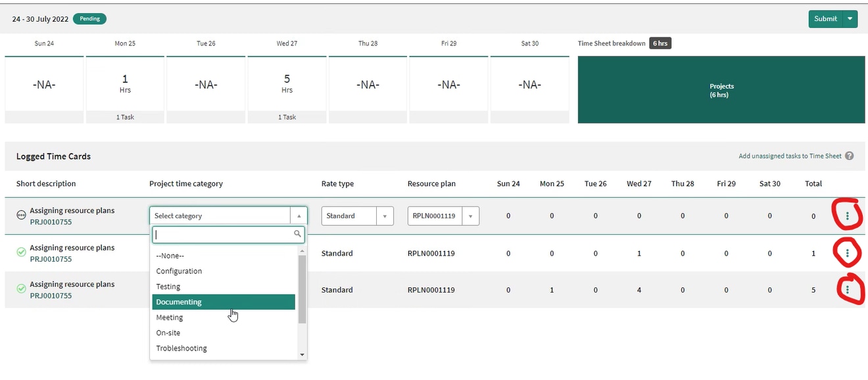Click the help icon beside Add unassigned tasks
This screenshot has height=380, width=868.
click(x=850, y=156)
